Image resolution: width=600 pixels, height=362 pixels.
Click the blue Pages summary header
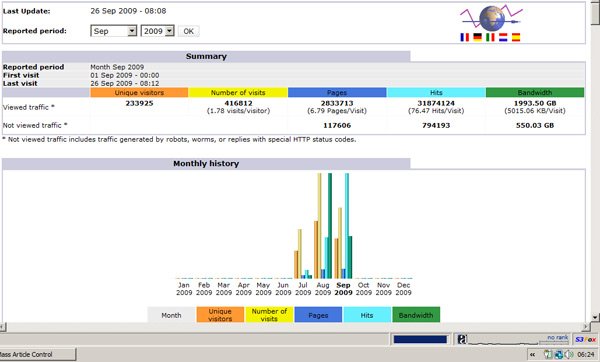point(337,92)
